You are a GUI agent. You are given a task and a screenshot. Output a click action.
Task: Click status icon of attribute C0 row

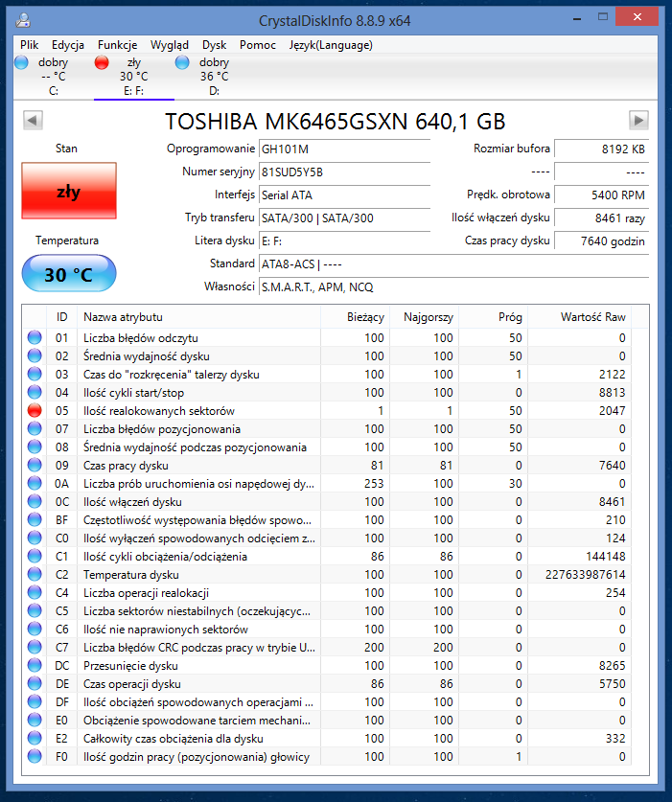(35, 538)
